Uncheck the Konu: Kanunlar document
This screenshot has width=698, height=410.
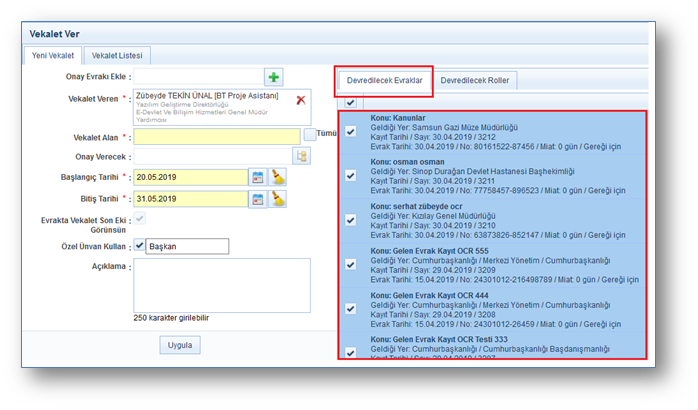click(350, 132)
